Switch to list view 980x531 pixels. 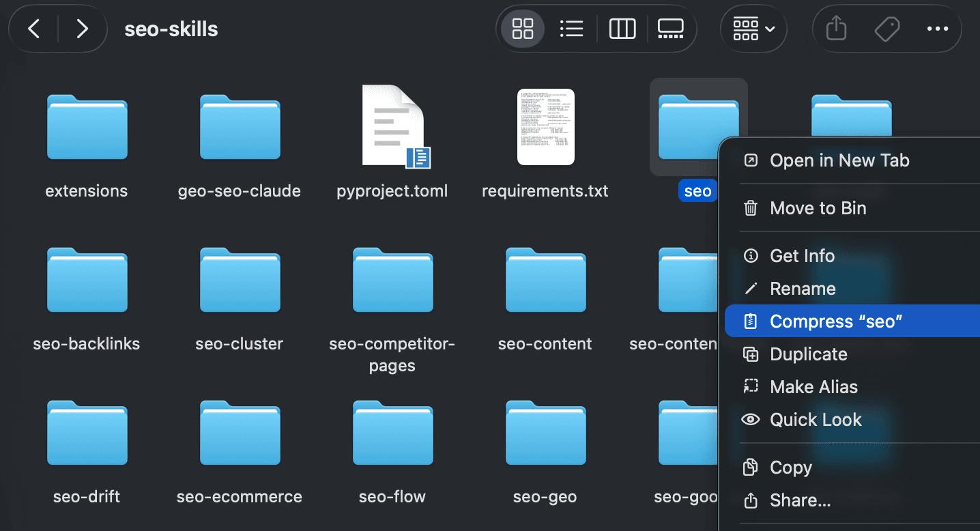click(x=571, y=29)
